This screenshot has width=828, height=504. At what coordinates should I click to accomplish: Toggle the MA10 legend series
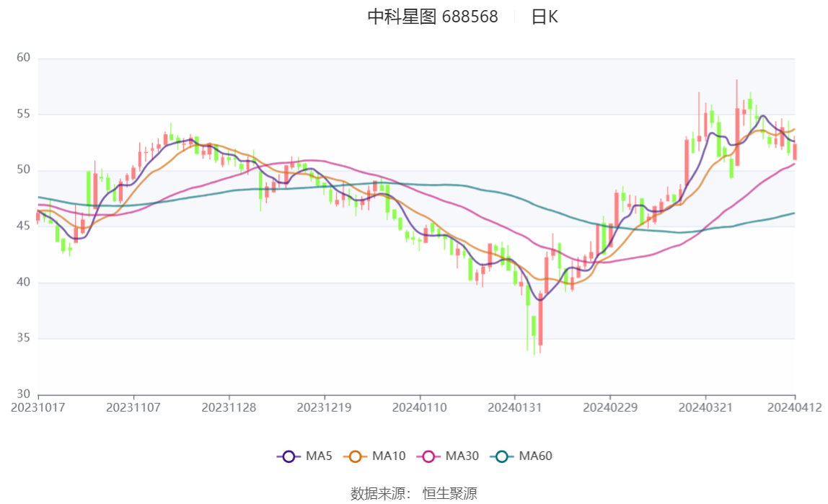(374, 456)
